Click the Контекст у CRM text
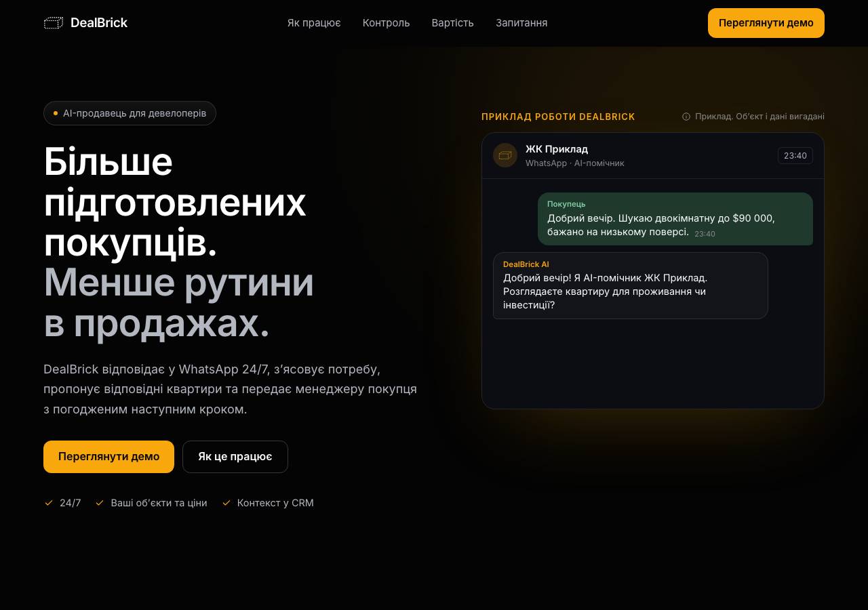 coord(275,503)
